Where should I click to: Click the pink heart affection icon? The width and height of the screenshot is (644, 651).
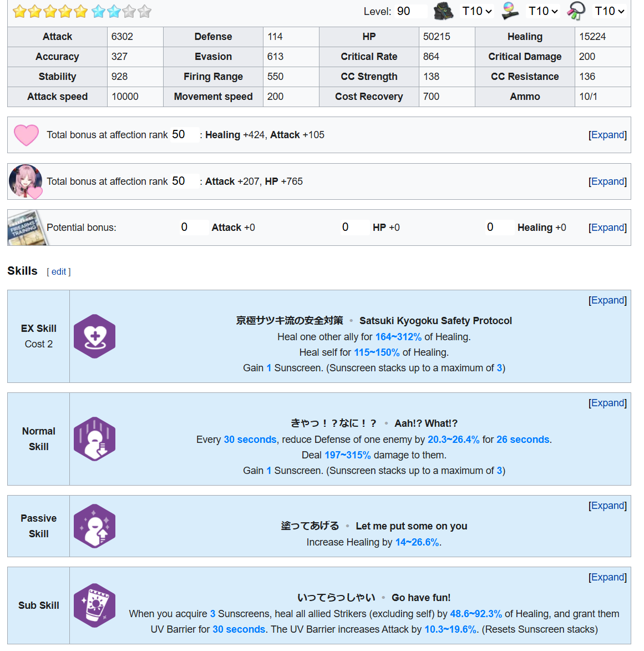(x=26, y=135)
